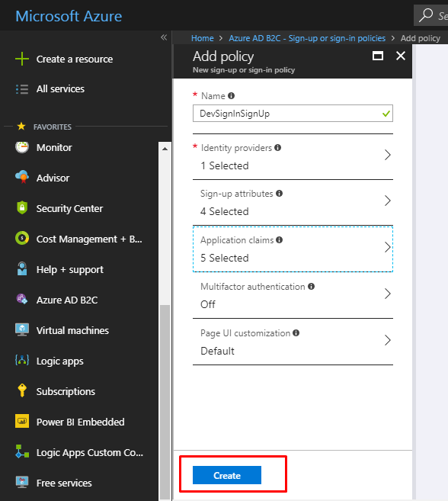
Task: Collapse the left sidebar with double chevron
Action: coord(164,37)
